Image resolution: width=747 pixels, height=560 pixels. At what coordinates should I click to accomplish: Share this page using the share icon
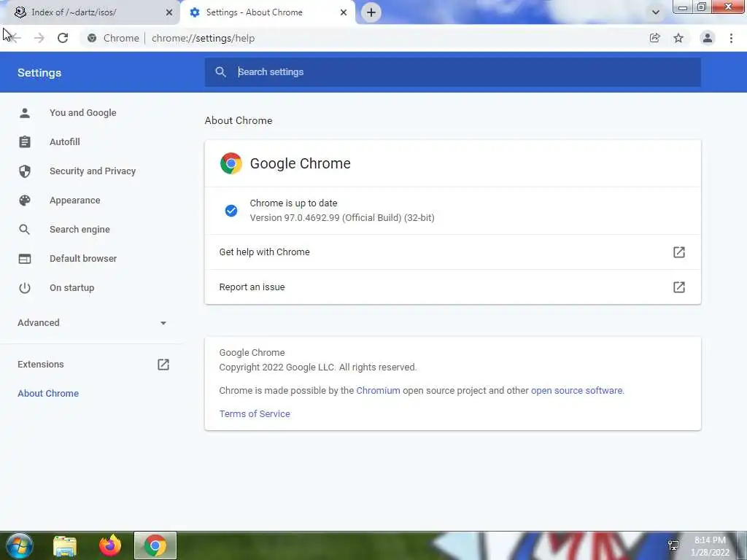(x=654, y=38)
